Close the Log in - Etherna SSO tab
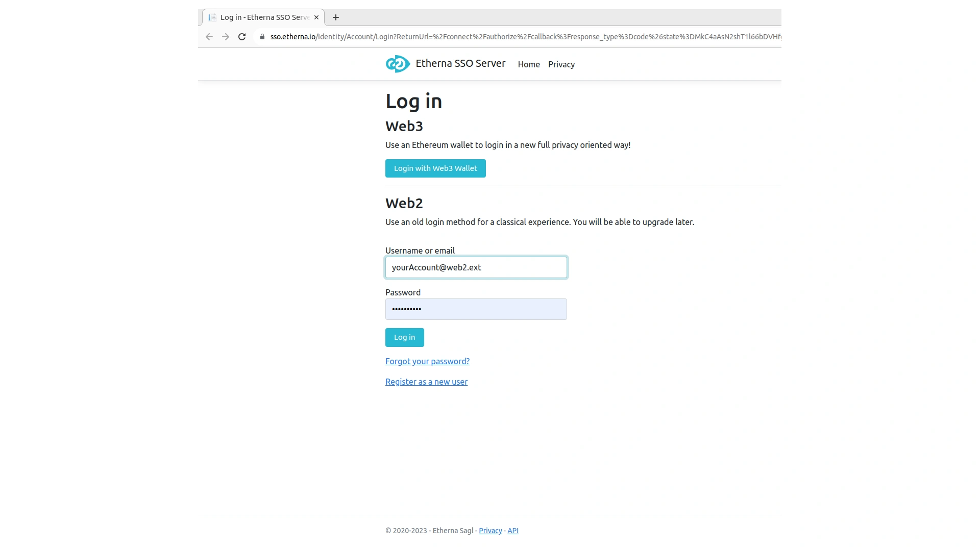 click(x=316, y=17)
